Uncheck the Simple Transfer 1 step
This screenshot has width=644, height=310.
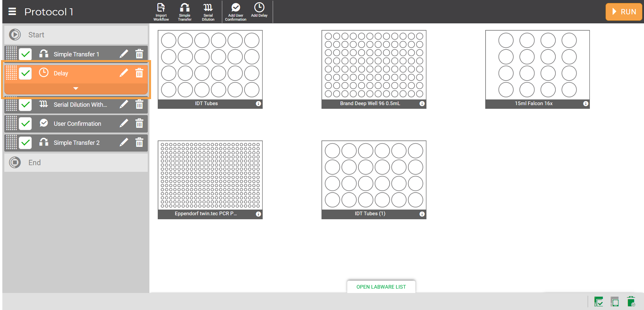point(25,54)
